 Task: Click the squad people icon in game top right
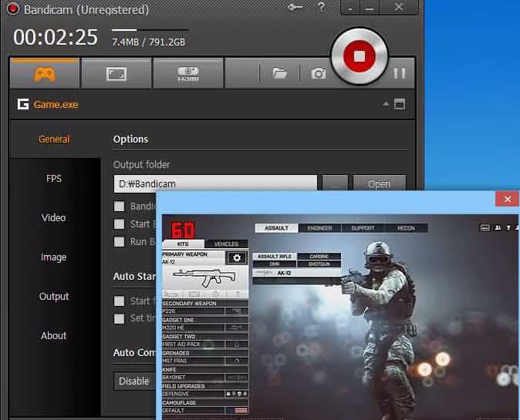coord(498,228)
